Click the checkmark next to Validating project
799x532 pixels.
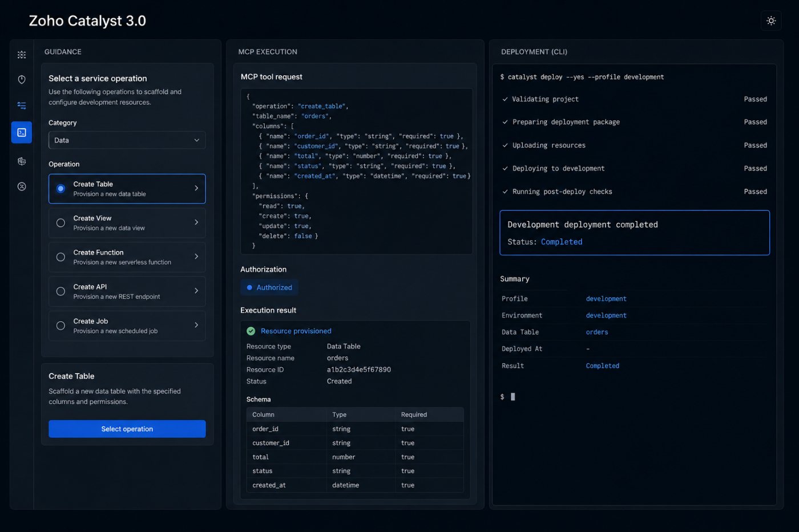pyautogui.click(x=505, y=99)
